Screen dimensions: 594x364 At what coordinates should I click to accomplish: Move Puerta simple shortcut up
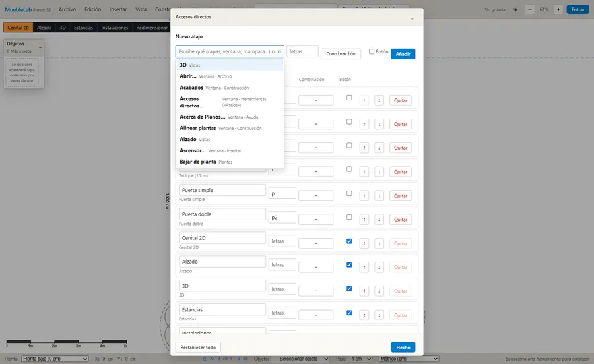364,196
